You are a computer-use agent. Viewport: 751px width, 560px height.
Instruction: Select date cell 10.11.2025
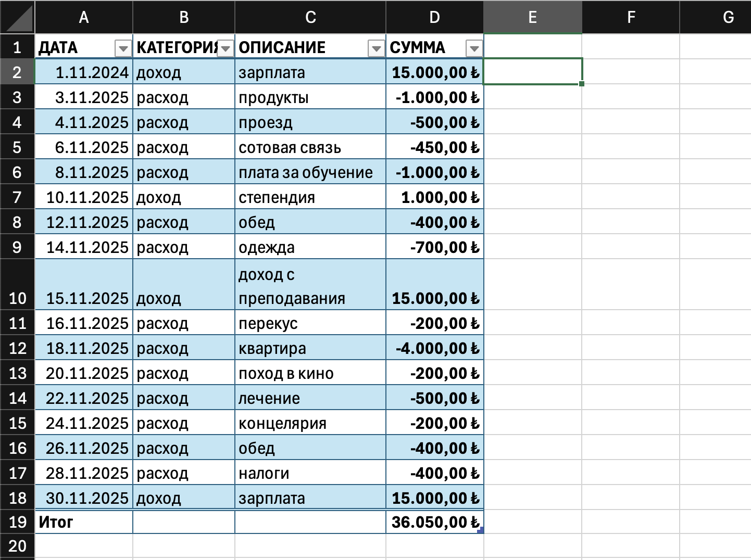[x=84, y=197]
